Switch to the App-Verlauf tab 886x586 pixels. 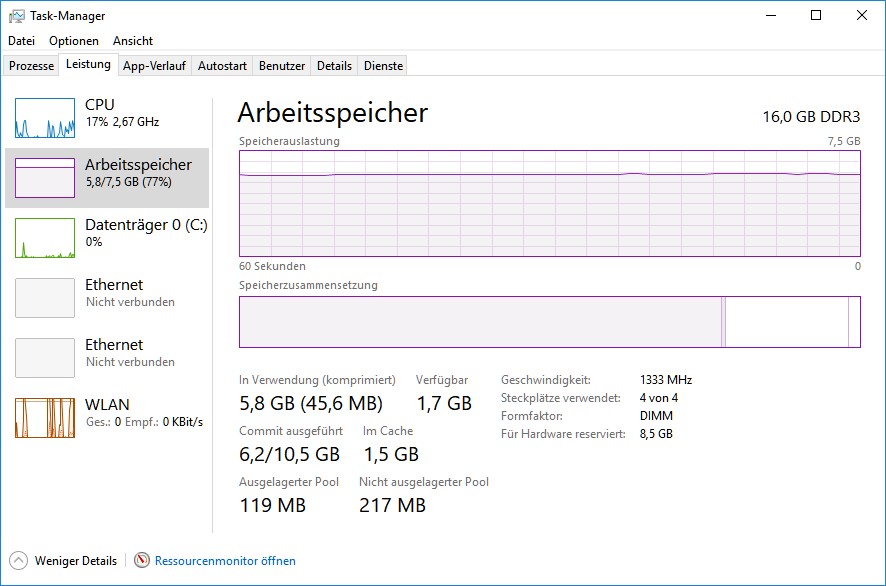[154, 66]
